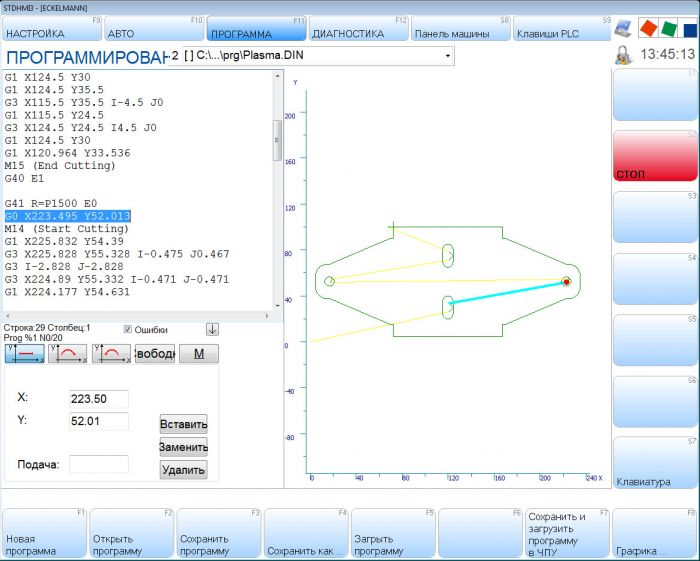The width and height of the screenshot is (700, 561).
Task: Click the padlock user access icon
Action: tap(623, 55)
